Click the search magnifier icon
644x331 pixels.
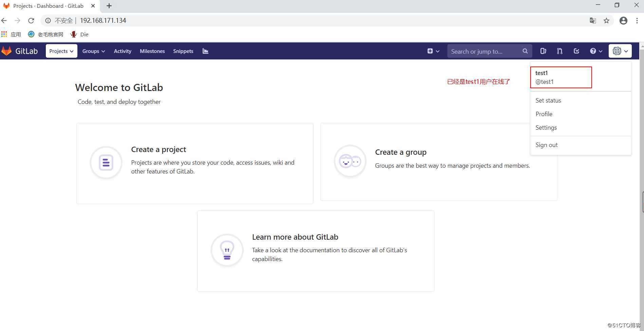click(525, 51)
